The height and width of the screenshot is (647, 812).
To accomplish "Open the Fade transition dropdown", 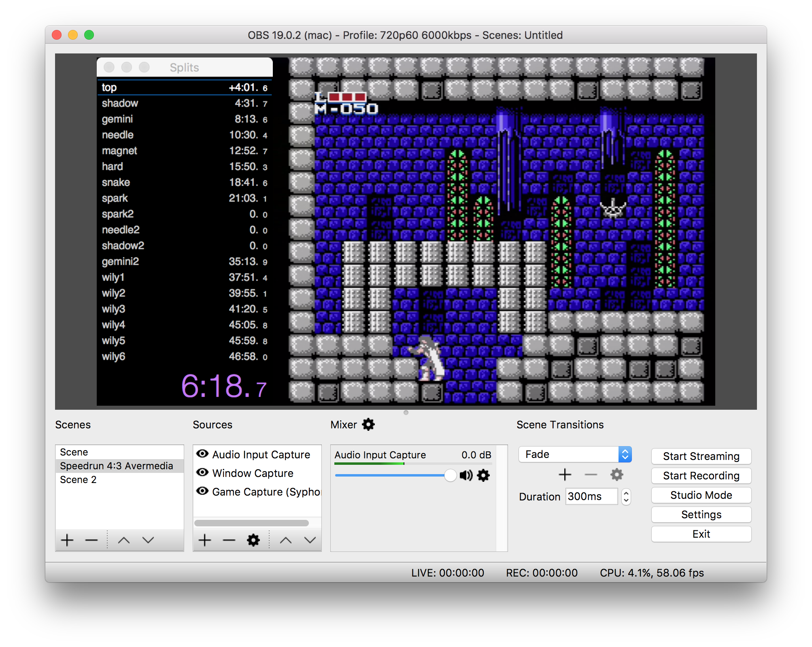I will [x=575, y=454].
